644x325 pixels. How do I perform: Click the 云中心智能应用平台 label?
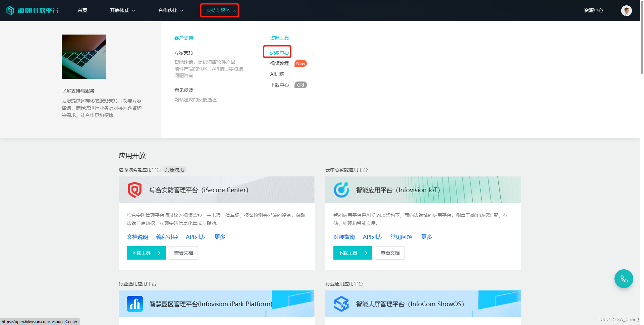[346, 170]
